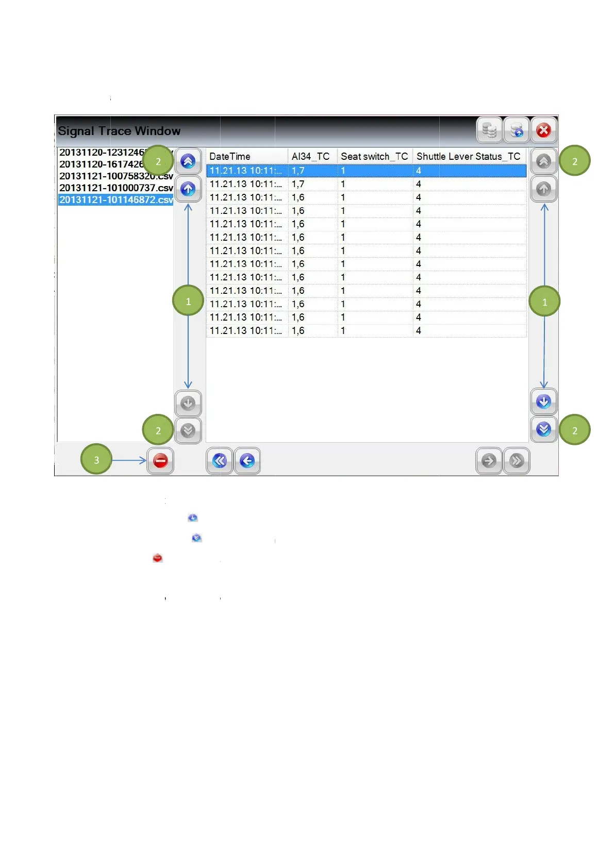Click the Signal Trace Window title text
This screenshot has height=868, width=614.
click(x=119, y=131)
